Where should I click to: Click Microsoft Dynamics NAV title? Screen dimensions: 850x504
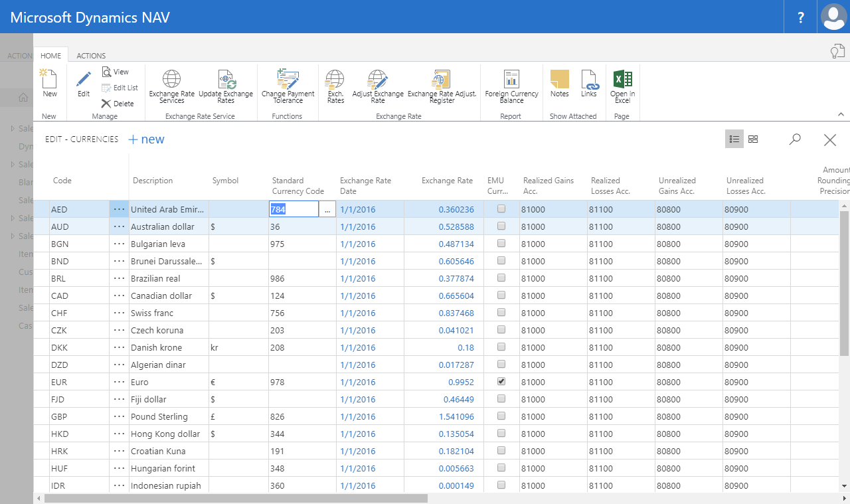click(90, 17)
